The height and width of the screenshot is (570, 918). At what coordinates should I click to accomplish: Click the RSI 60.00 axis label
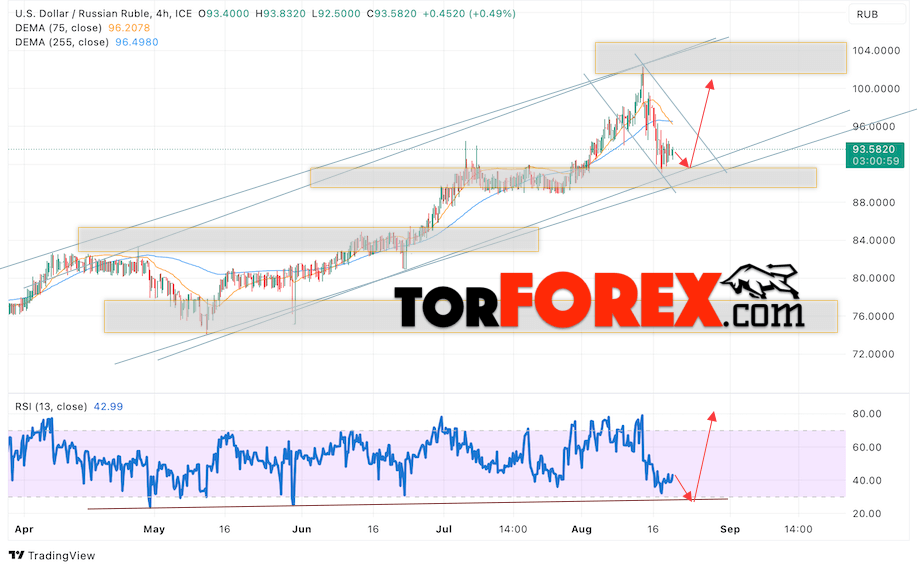[x=866, y=447]
